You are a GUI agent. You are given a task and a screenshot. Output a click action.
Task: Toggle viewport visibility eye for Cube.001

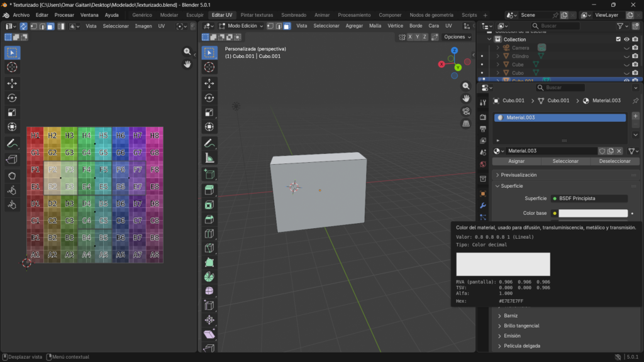tap(627, 80)
